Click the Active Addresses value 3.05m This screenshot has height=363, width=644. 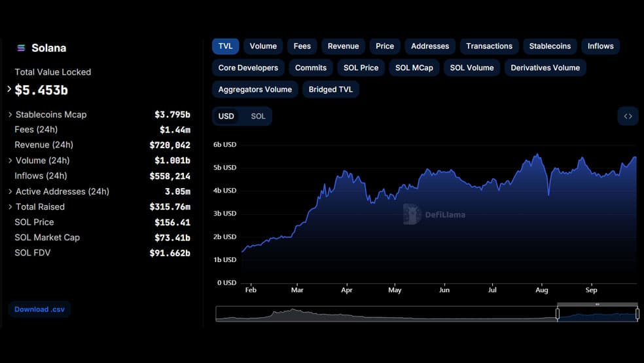pos(177,191)
